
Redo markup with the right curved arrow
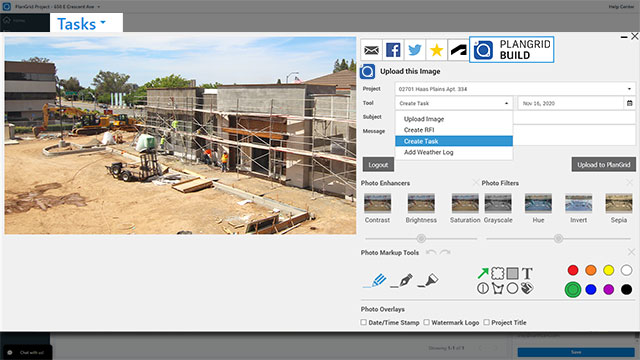pyautogui.click(x=445, y=253)
